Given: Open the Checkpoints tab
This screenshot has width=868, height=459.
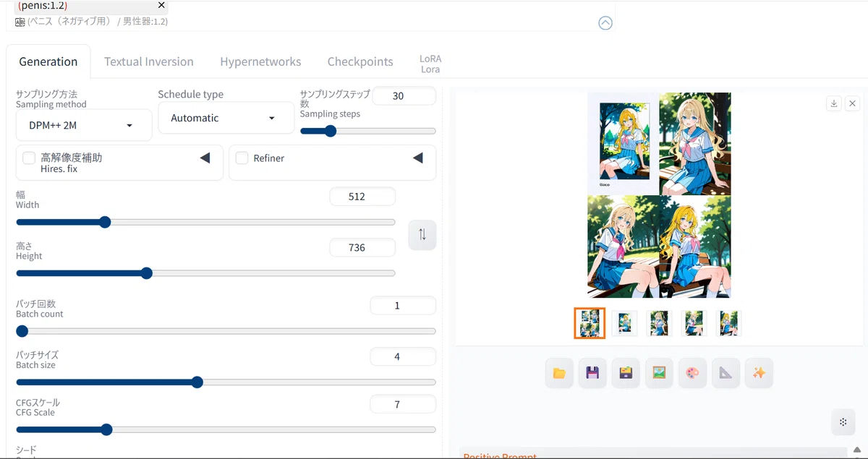Looking at the screenshot, I should coord(360,61).
